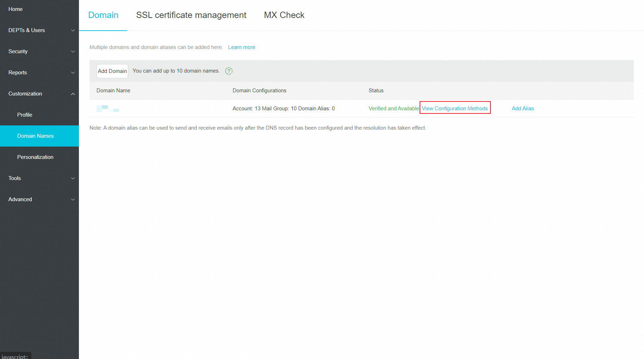Open the Personalization submenu item
Viewport: 644px width, 359px height.
(35, 157)
